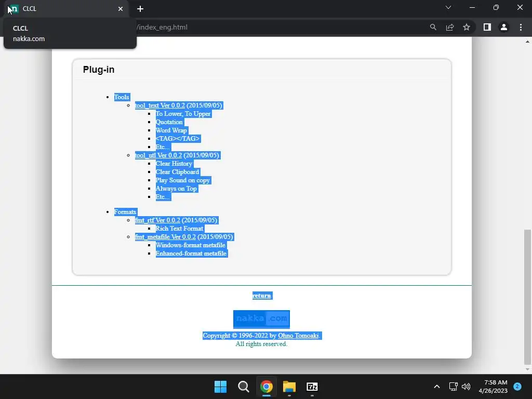Restore down the Chrome window
The image size is (532, 399).
tap(496, 7)
